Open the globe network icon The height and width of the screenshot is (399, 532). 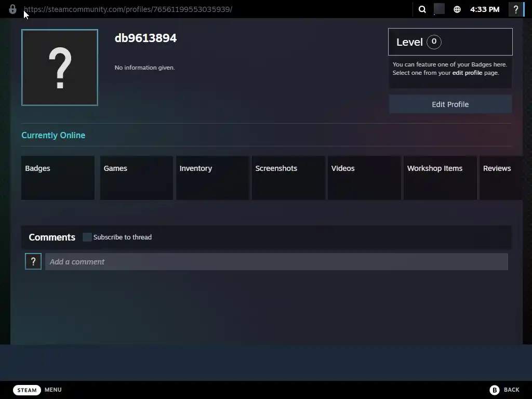pyautogui.click(x=457, y=9)
